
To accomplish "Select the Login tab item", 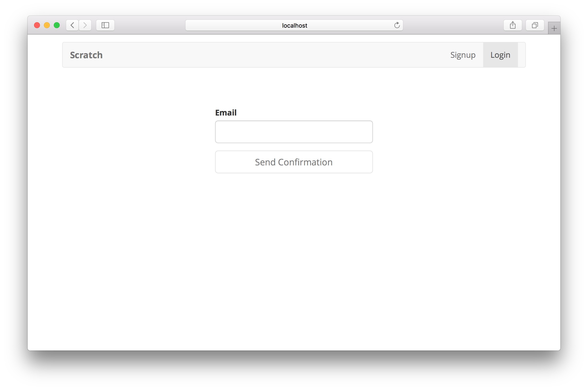I will pos(500,55).
